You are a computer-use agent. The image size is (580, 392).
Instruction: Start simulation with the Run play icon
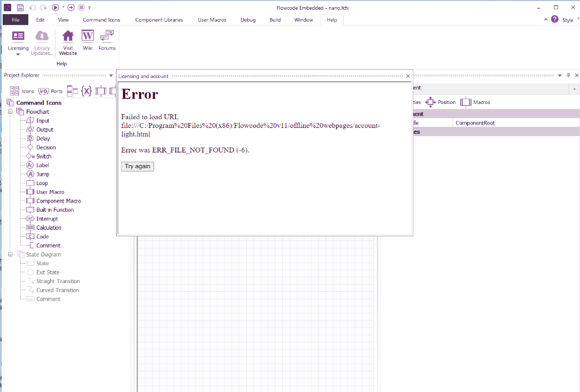[x=55, y=8]
